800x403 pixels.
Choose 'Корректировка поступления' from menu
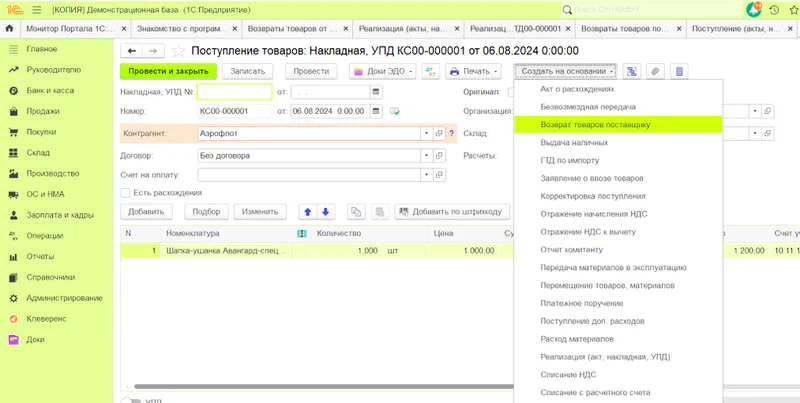(x=593, y=196)
